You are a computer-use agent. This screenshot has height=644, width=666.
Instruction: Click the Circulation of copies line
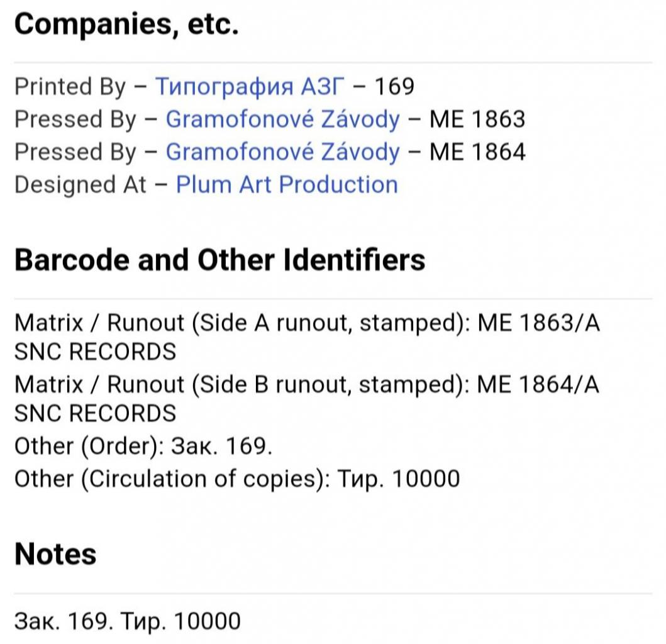point(237,479)
